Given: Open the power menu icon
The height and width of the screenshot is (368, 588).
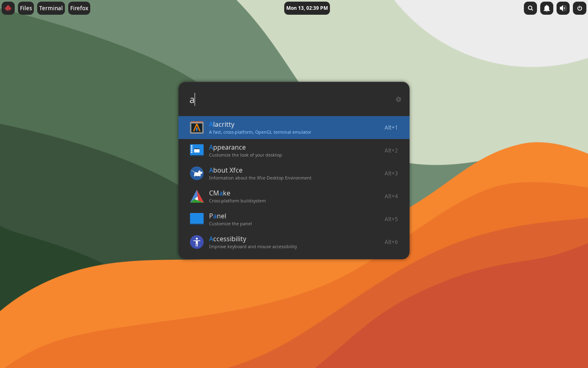Looking at the screenshot, I should pos(579,8).
